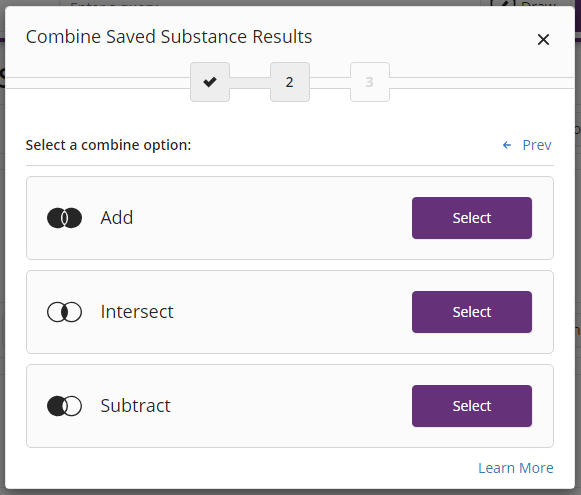This screenshot has height=495, width=581.
Task: Click step 2 in the wizard
Action: click(x=290, y=82)
